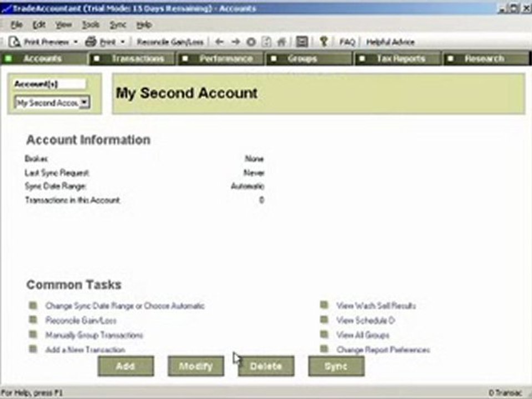Click the key registration icon
The height and width of the screenshot is (399, 532).
(323, 42)
